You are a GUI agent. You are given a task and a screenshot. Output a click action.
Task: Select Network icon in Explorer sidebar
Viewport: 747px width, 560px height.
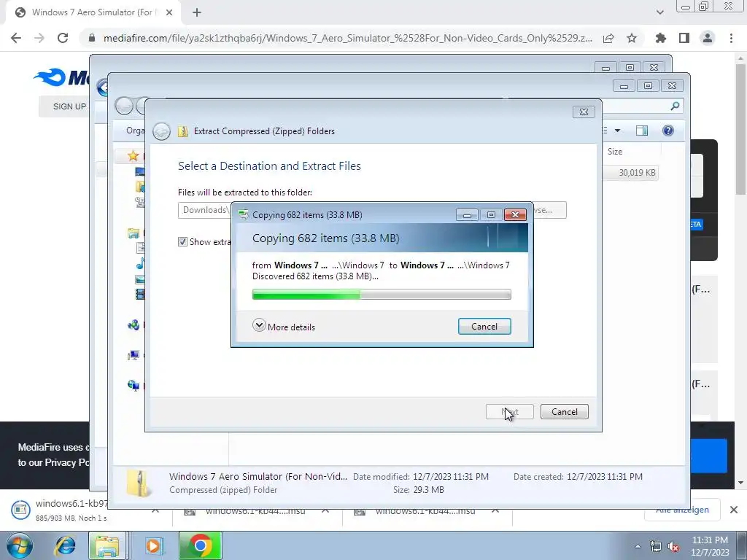pyautogui.click(x=133, y=385)
